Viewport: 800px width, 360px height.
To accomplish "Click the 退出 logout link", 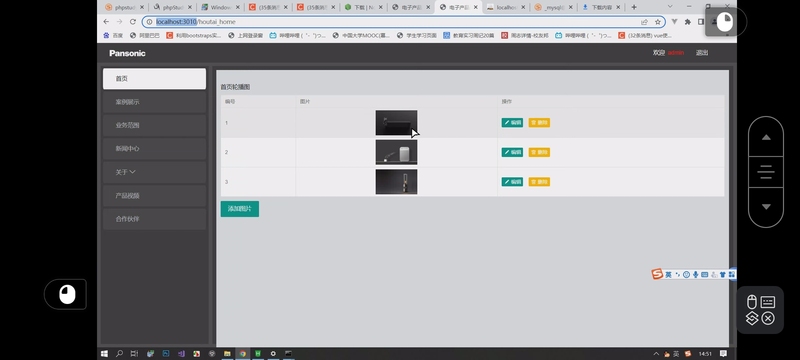I will pos(702,53).
